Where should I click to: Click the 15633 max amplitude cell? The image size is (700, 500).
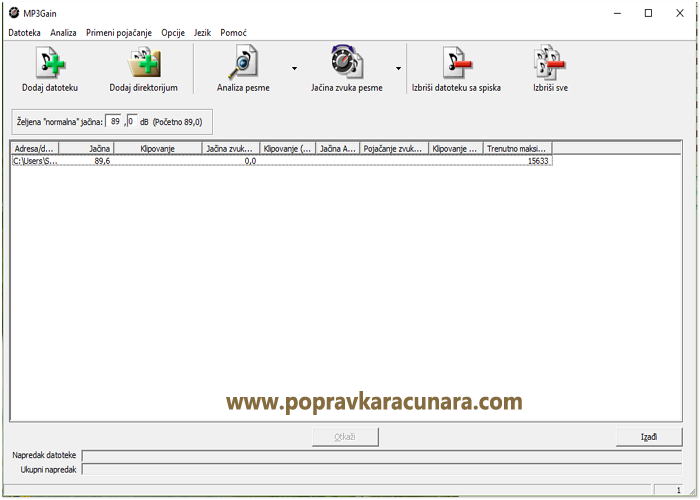(538, 161)
